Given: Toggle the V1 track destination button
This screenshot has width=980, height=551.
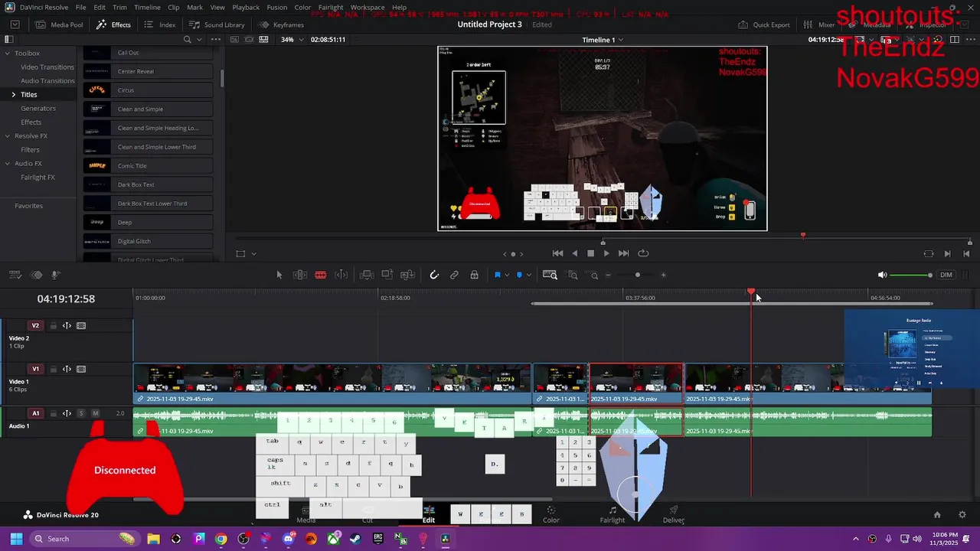Looking at the screenshot, I should tap(35, 369).
